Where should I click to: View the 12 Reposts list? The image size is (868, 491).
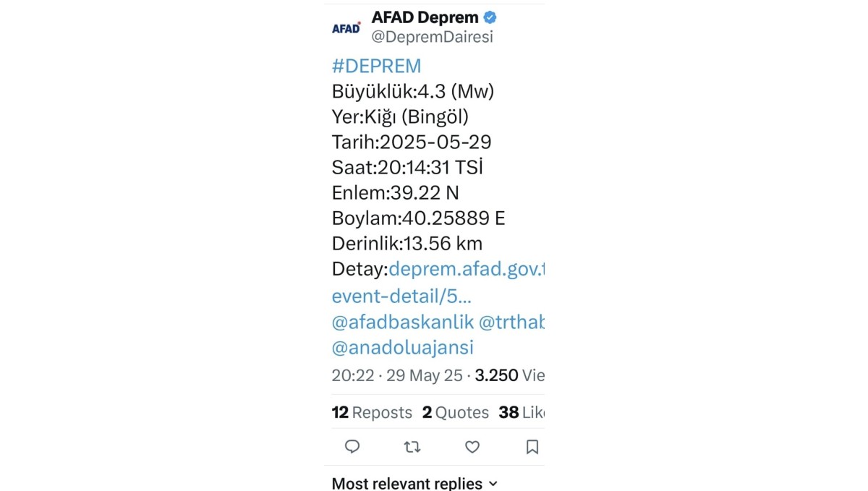click(x=372, y=412)
